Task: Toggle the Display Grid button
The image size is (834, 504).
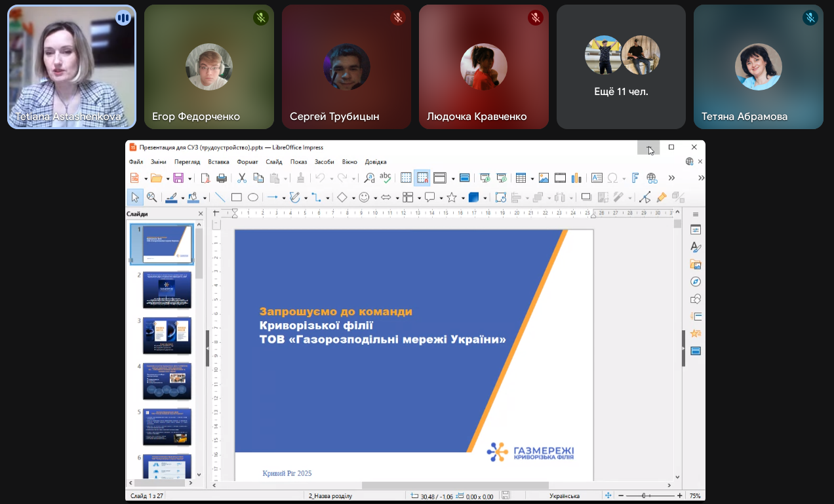Action: click(406, 178)
